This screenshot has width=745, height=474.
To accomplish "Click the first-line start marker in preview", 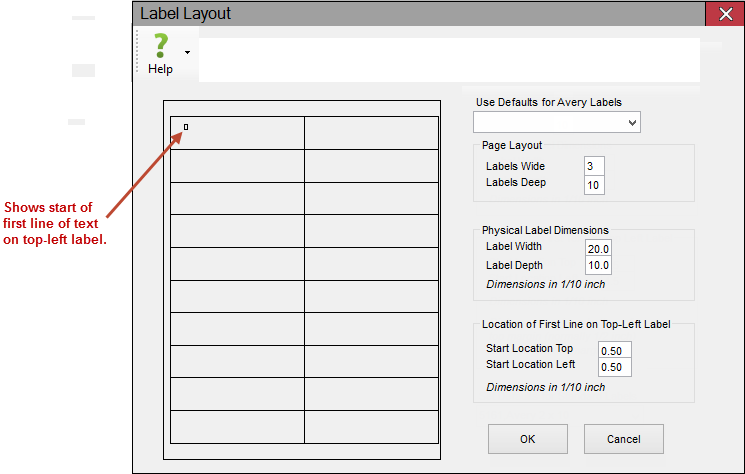I will (x=186, y=127).
